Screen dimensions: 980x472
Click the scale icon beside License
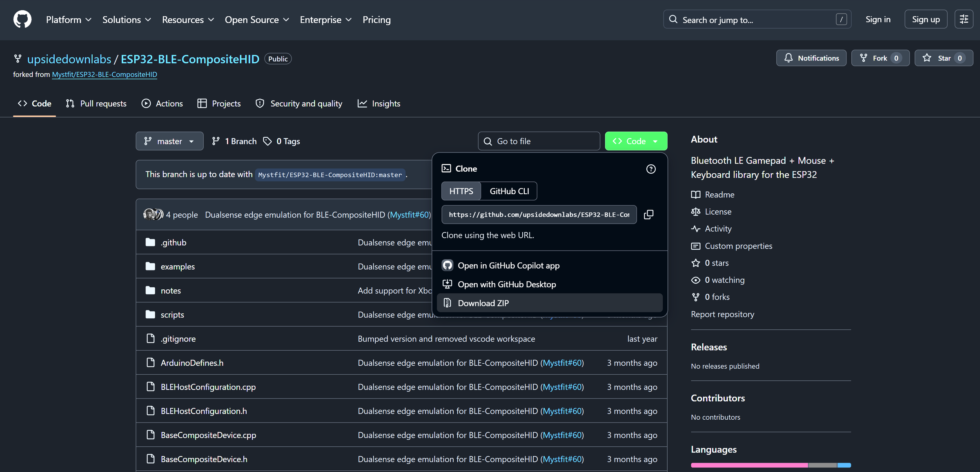pyautogui.click(x=695, y=212)
